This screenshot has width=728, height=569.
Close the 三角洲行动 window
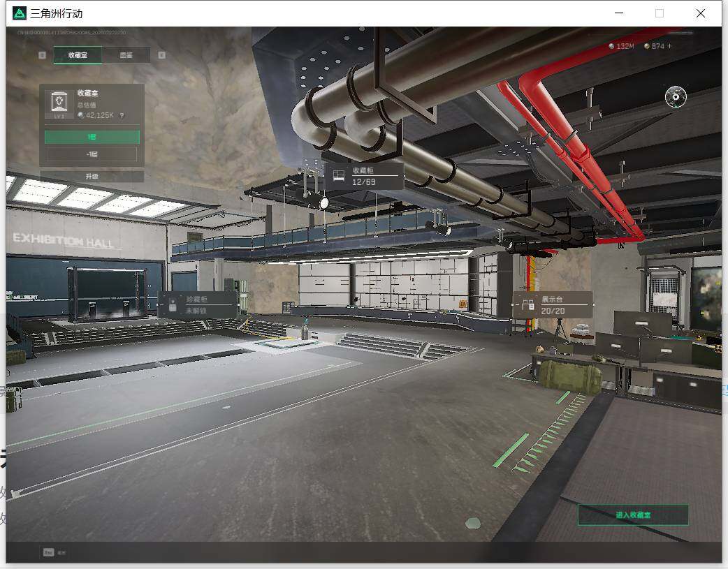tap(701, 13)
